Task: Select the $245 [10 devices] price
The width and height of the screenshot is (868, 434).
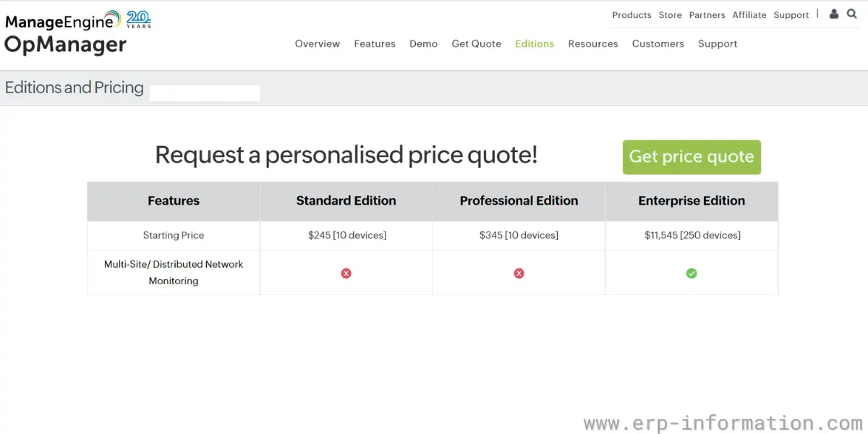Action: [346, 236]
